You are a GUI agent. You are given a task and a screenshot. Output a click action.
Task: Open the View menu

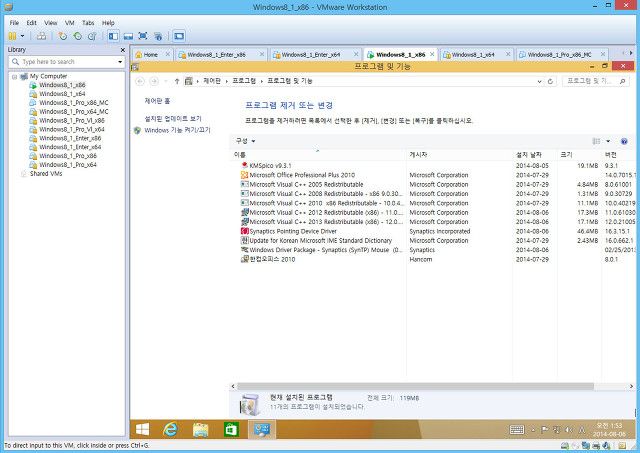[x=51, y=23]
